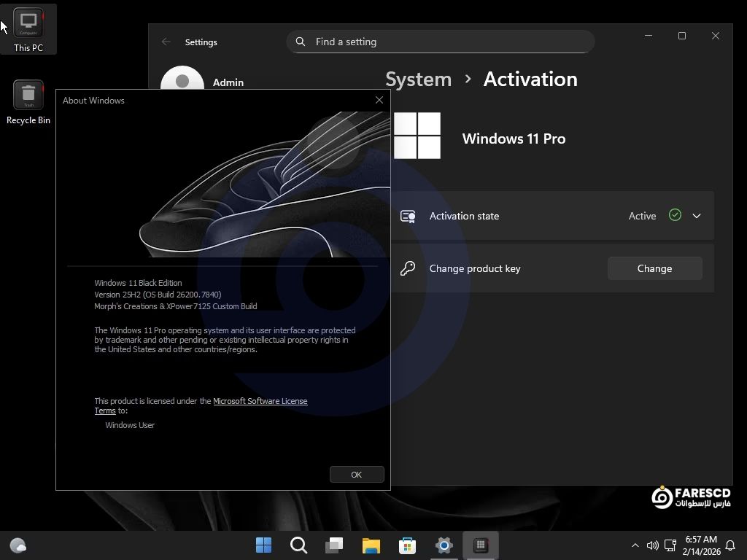
Task: Switch to the Settings app taskbar icon
Action: tap(444, 545)
